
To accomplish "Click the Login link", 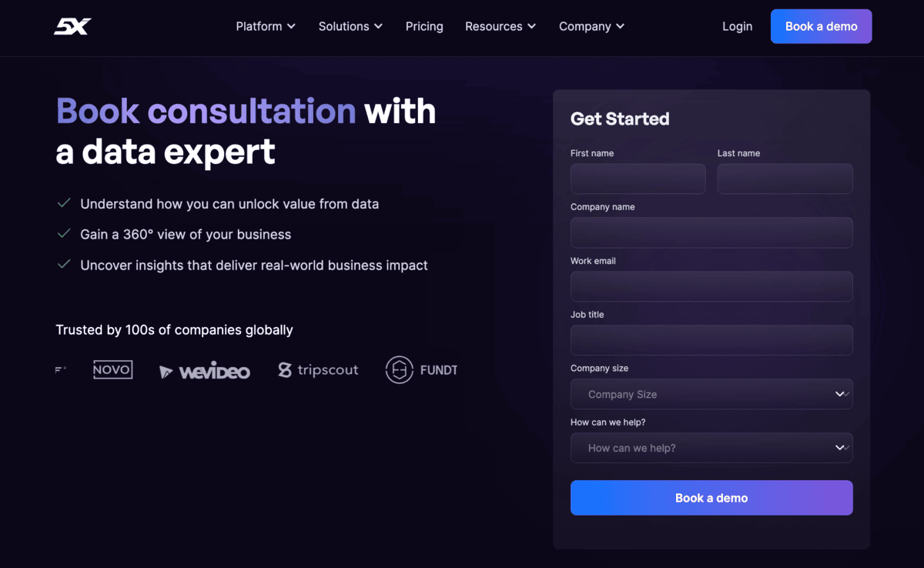I will pyautogui.click(x=737, y=26).
